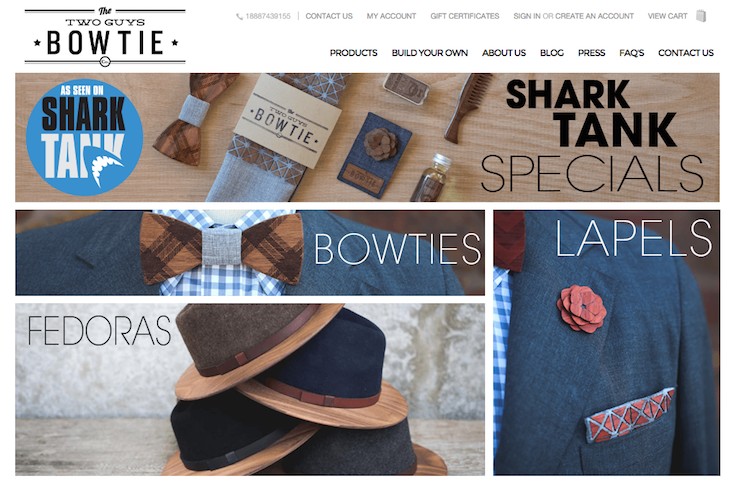Open the Blog page

(x=552, y=53)
